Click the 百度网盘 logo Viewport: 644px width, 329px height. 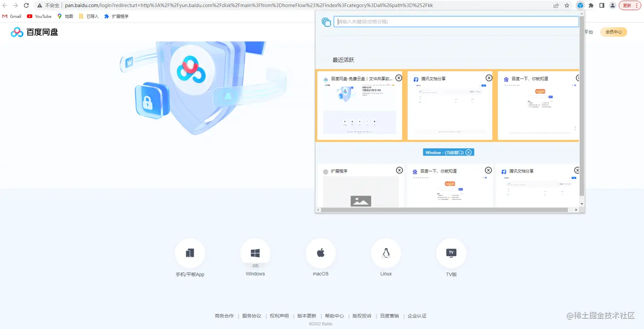(x=34, y=32)
